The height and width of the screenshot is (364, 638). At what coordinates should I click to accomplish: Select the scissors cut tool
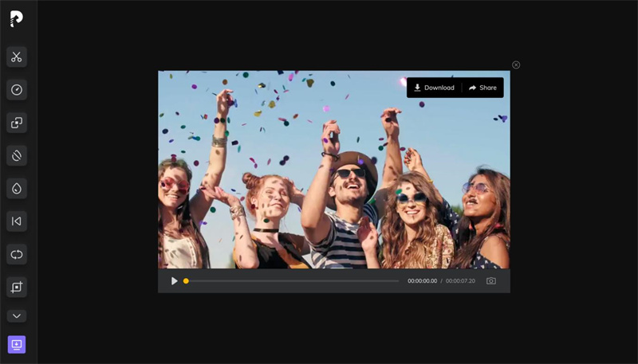(x=17, y=57)
